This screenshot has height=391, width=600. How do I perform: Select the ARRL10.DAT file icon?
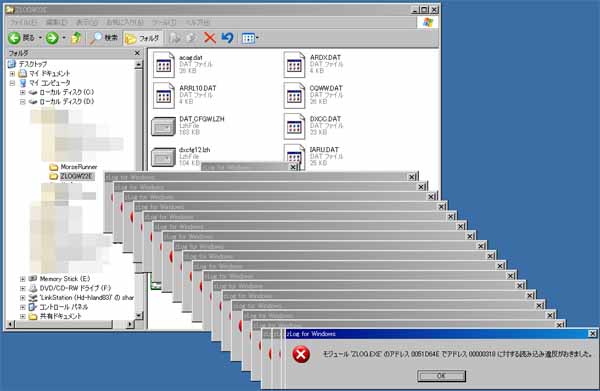coord(164,95)
